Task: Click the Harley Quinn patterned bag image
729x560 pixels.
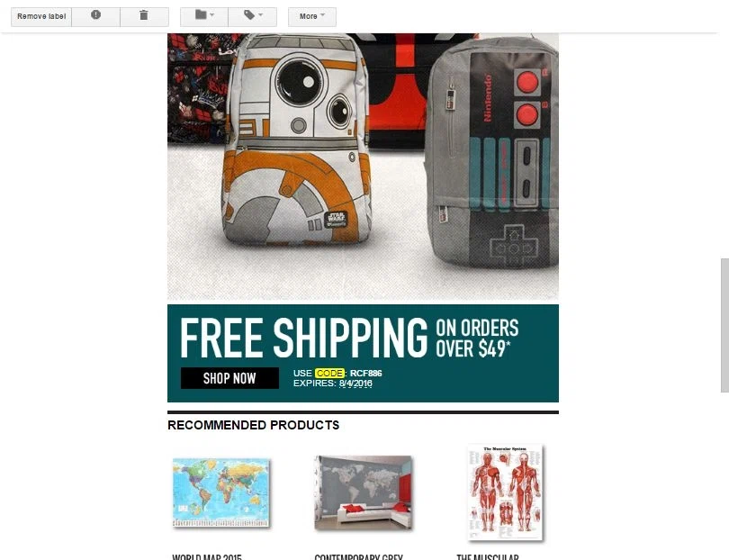Action: [200, 88]
